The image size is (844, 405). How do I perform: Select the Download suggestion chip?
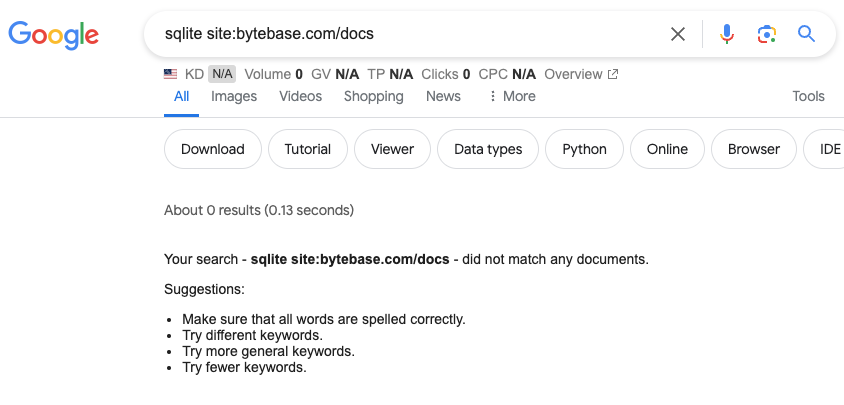(x=212, y=149)
